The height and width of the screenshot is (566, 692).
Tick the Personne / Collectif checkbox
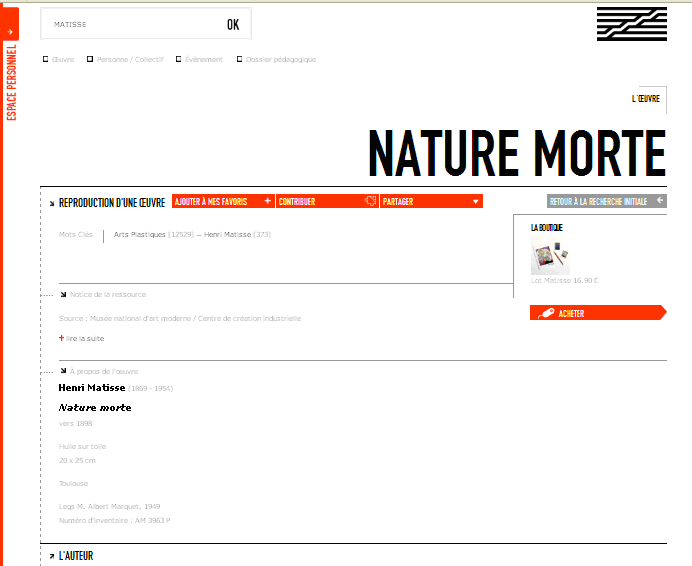[x=91, y=59]
